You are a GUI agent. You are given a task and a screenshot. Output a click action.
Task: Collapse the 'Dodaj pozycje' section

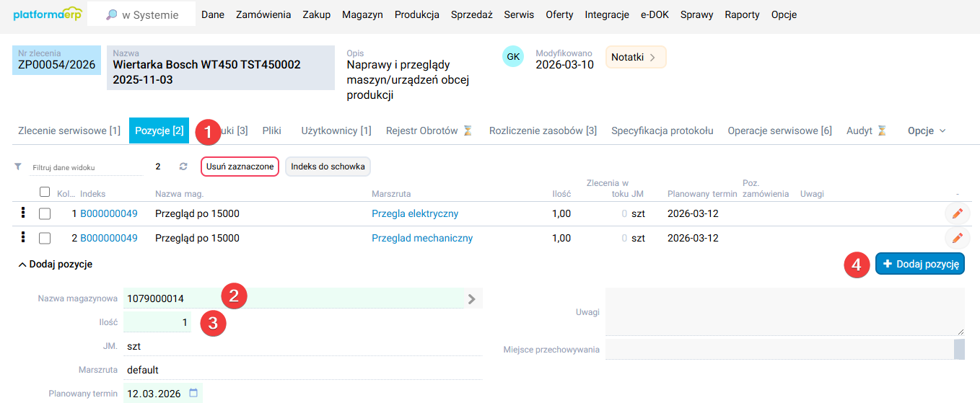(56, 265)
